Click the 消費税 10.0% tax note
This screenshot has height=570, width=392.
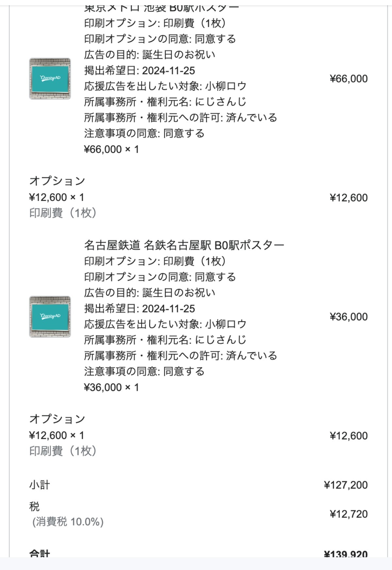[68, 522]
